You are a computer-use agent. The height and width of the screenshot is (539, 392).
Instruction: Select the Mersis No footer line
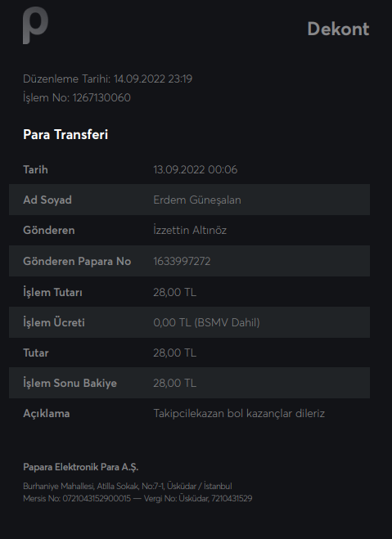[x=137, y=498]
